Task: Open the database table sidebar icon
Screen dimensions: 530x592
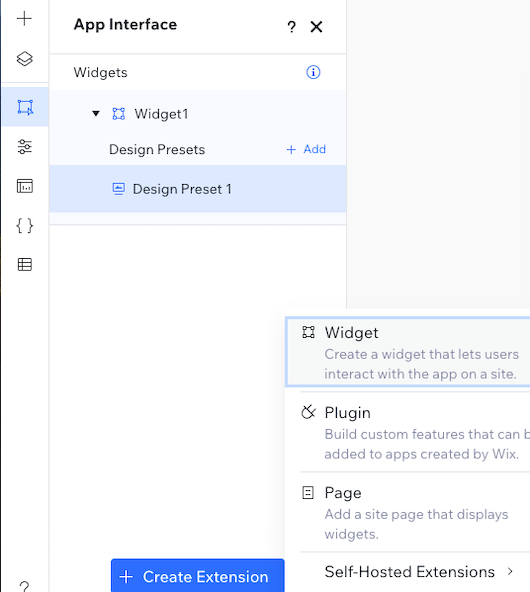Action: click(25, 265)
